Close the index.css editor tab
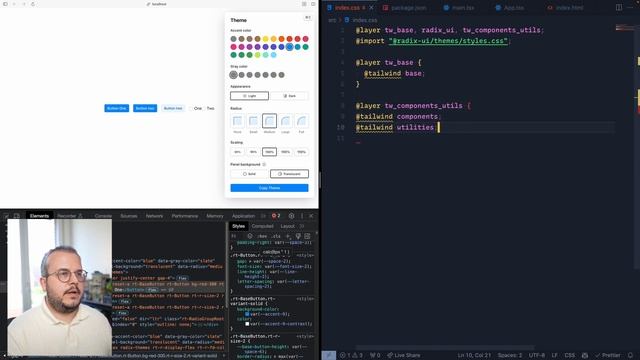 coord(371,8)
